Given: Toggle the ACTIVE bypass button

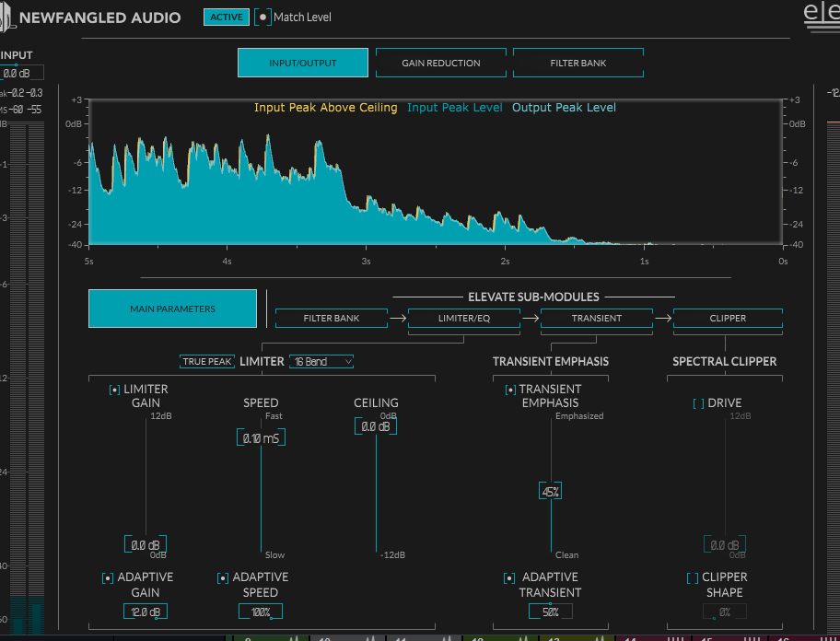Looking at the screenshot, I should 226,17.
